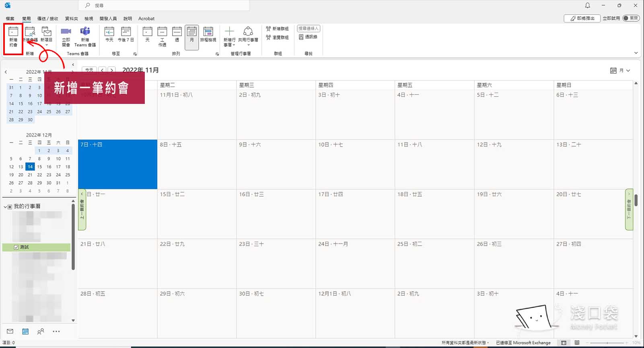Adjust the zoom slider in status bar
The width and height of the screenshot is (644, 348).
(x=607, y=343)
